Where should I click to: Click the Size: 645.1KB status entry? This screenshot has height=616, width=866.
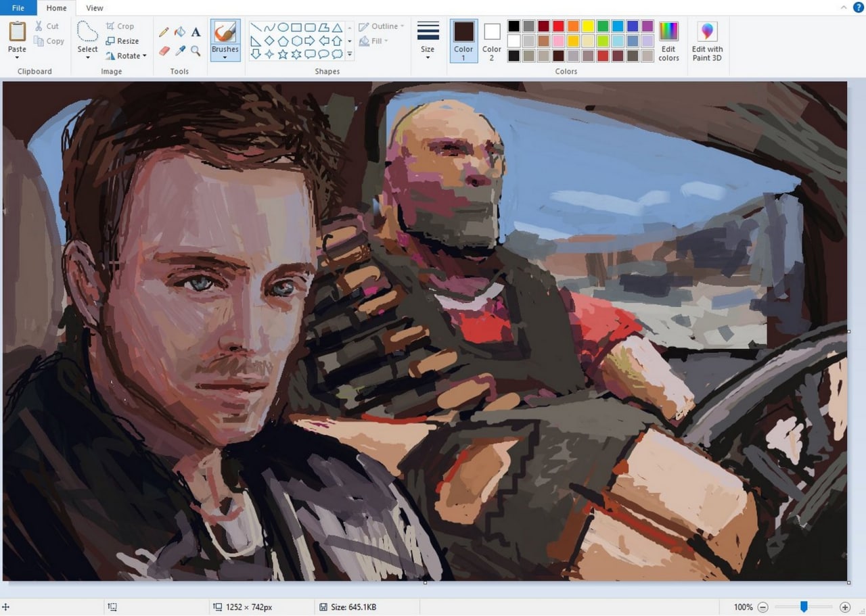point(348,607)
